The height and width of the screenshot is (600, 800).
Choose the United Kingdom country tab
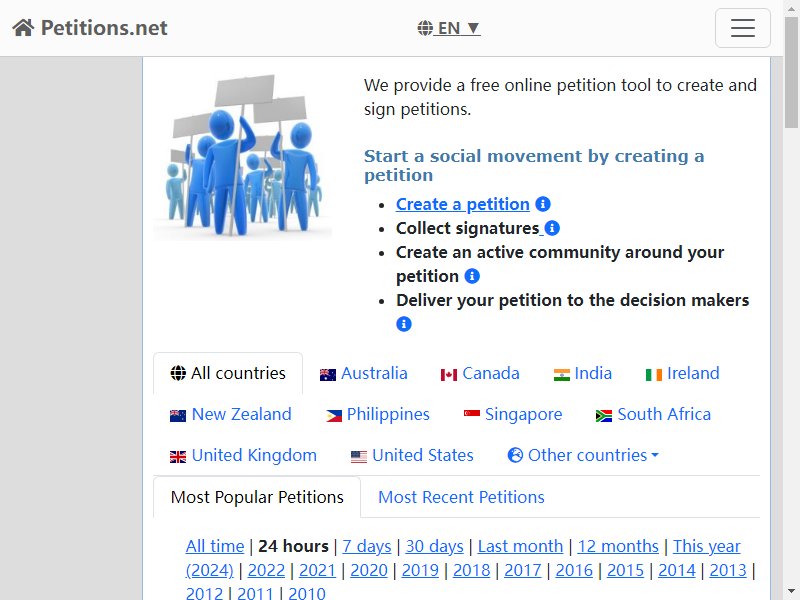coord(243,455)
